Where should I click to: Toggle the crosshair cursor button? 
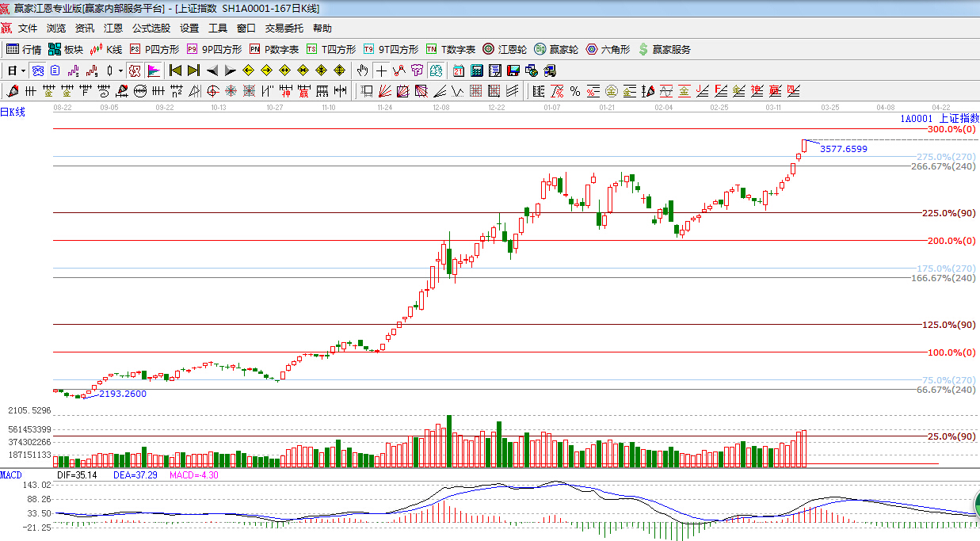tap(381, 70)
